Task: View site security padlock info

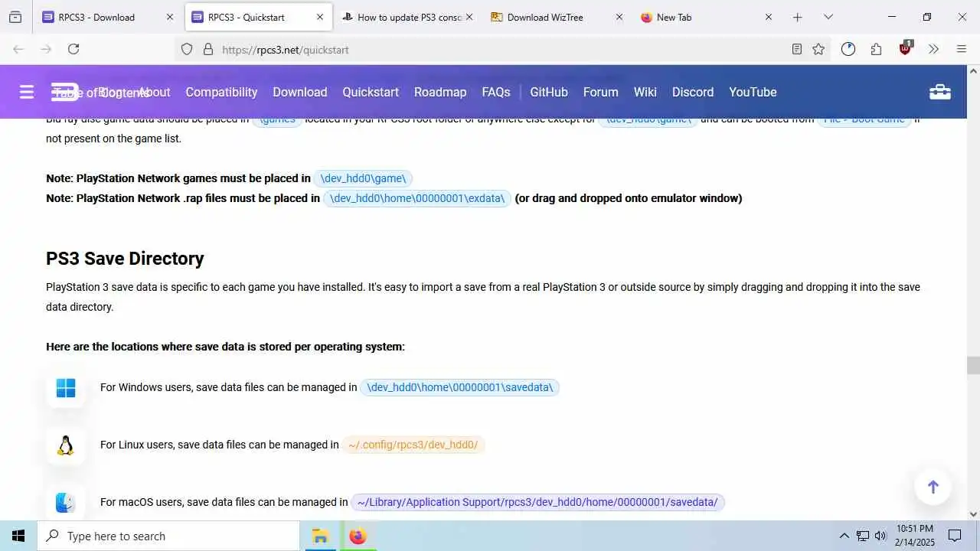Action: [207, 49]
